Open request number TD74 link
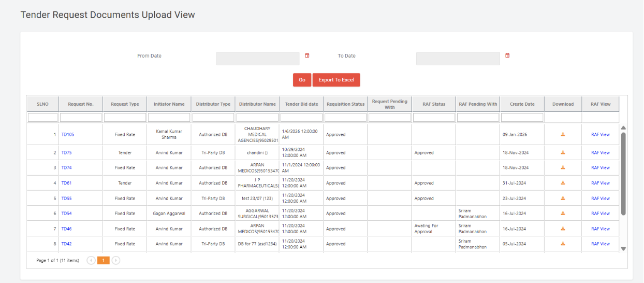Screen dimensions: 644x283 tap(66, 167)
